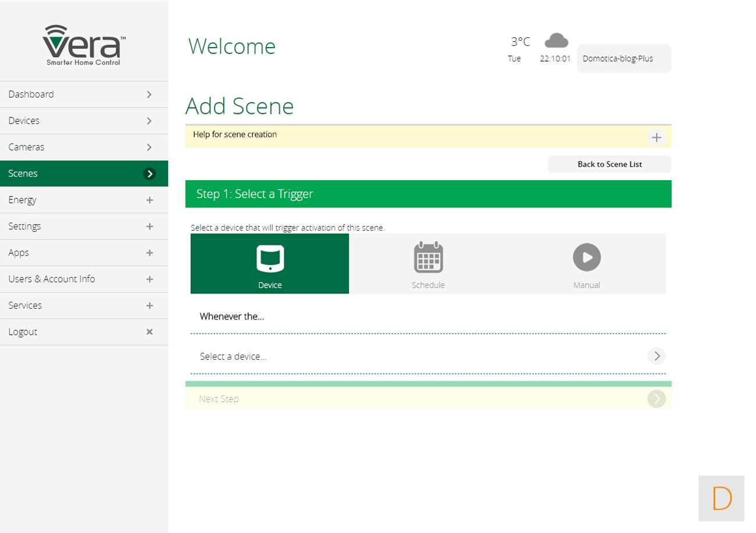Click the Domotica-blog-Plus controller button
Image resolution: width=756 pixels, height=533 pixels.
(x=623, y=59)
